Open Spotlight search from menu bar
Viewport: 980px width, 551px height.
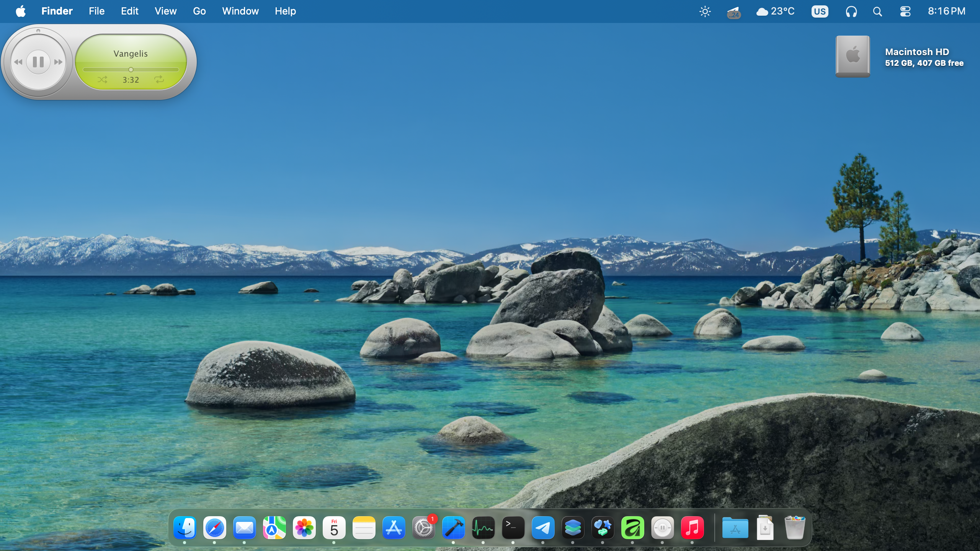pyautogui.click(x=878, y=12)
